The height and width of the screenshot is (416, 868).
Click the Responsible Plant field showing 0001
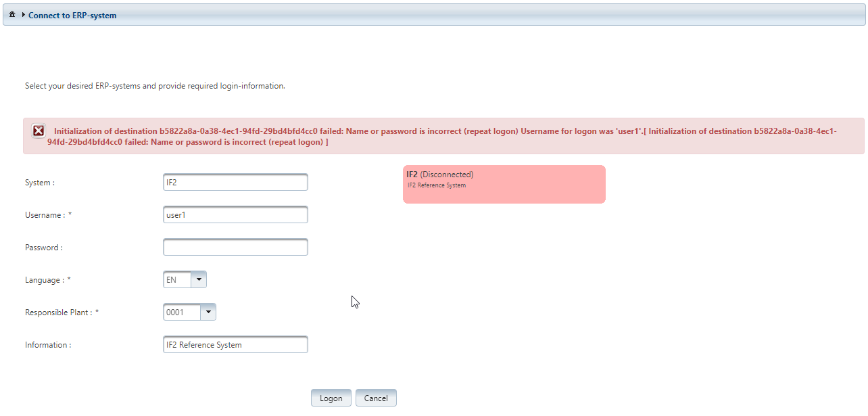(181, 313)
